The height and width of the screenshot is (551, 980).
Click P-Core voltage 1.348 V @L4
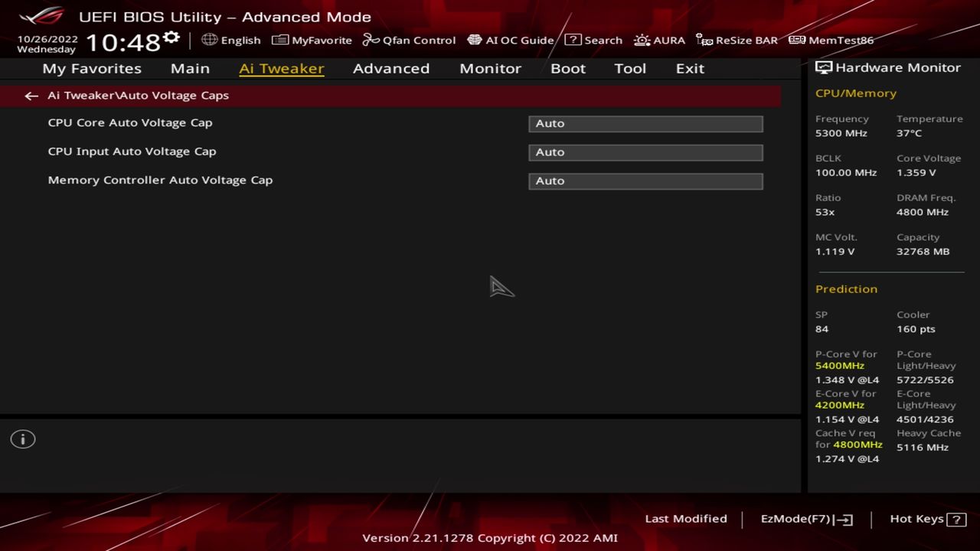(x=848, y=380)
